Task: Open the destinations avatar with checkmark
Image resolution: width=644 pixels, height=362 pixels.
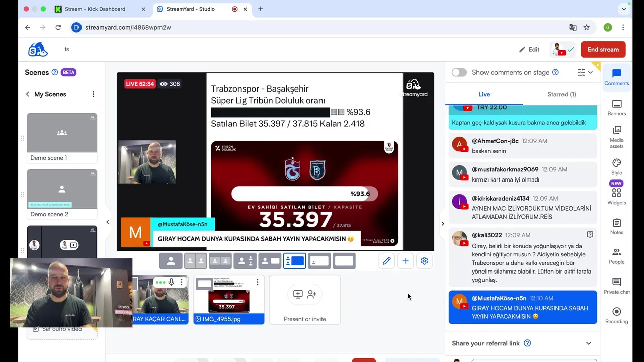Action: point(563,49)
